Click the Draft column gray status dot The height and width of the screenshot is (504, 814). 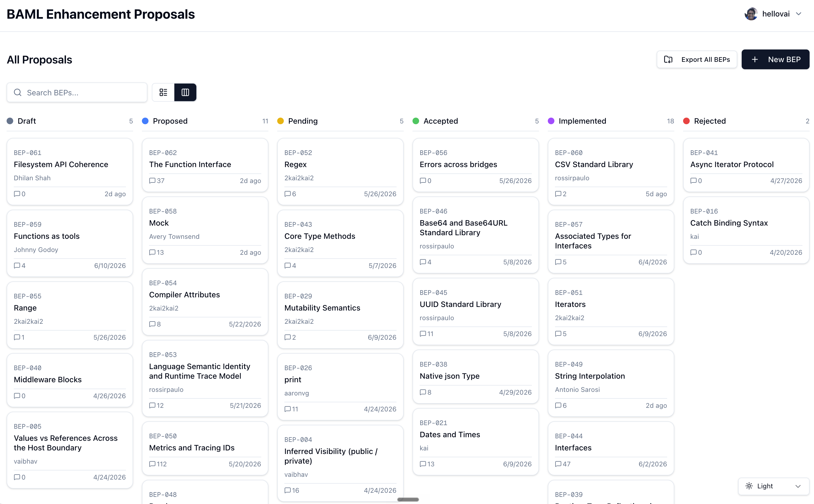[x=10, y=121]
